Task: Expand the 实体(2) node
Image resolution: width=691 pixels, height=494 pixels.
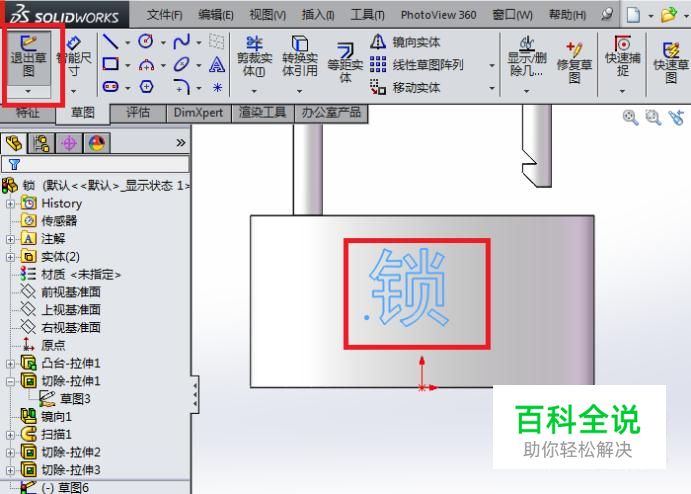Action: tap(10, 257)
